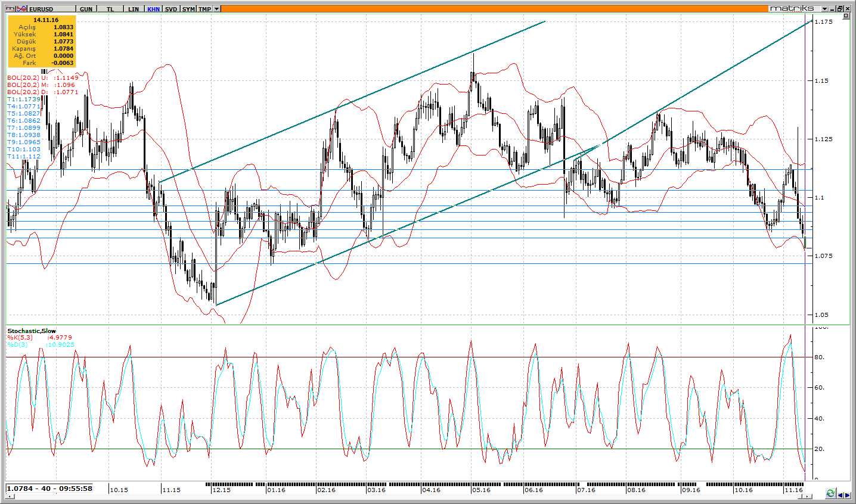
Task: Click the 1.175 price axis label
Action: tap(823, 22)
